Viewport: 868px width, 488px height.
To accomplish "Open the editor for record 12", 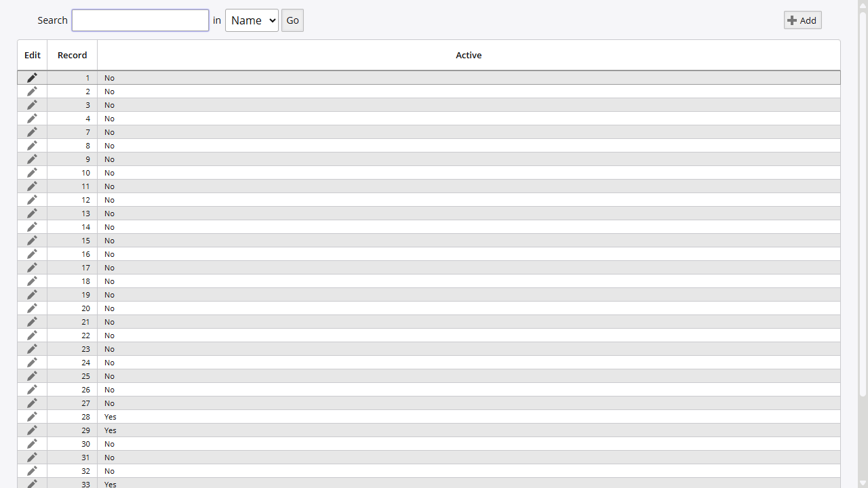I will (32, 200).
